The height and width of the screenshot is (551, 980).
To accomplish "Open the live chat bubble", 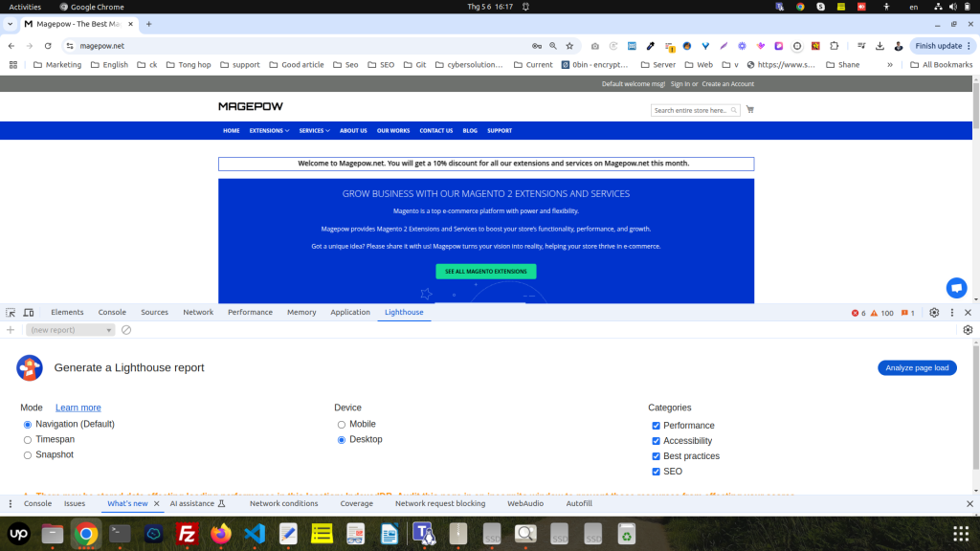I will coord(956,288).
